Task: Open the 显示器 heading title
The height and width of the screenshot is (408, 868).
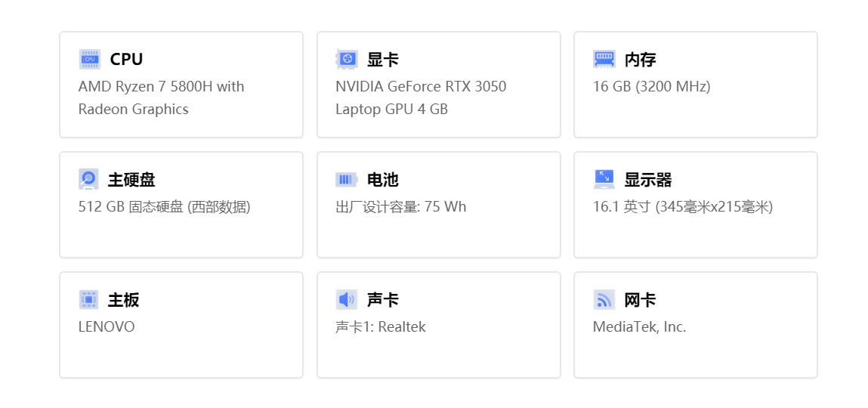Action: click(x=647, y=180)
